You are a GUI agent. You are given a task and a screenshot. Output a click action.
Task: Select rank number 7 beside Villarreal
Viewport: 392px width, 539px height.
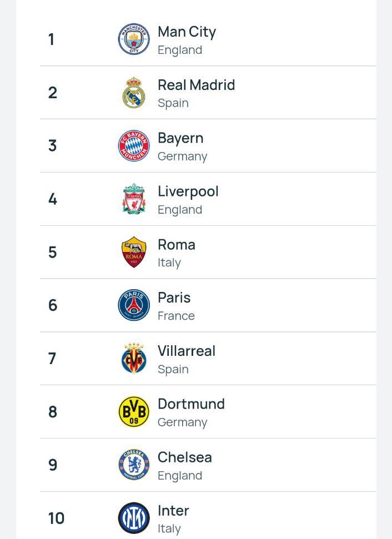tap(52, 359)
